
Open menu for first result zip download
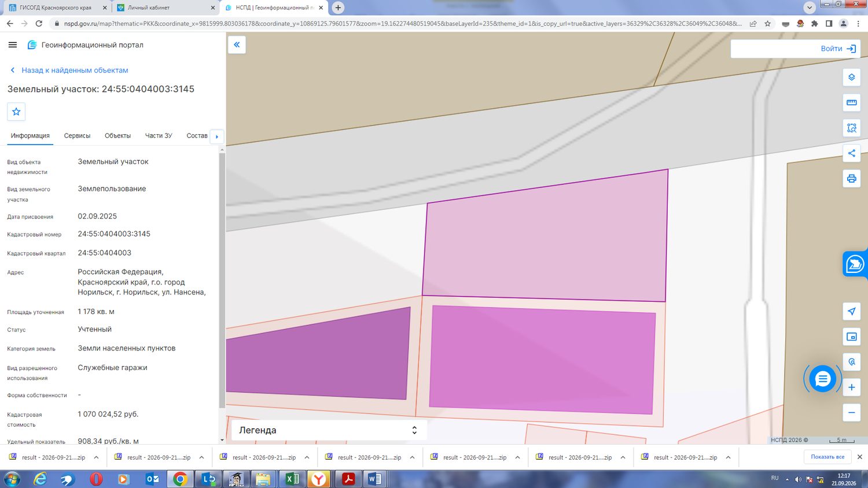(96, 457)
